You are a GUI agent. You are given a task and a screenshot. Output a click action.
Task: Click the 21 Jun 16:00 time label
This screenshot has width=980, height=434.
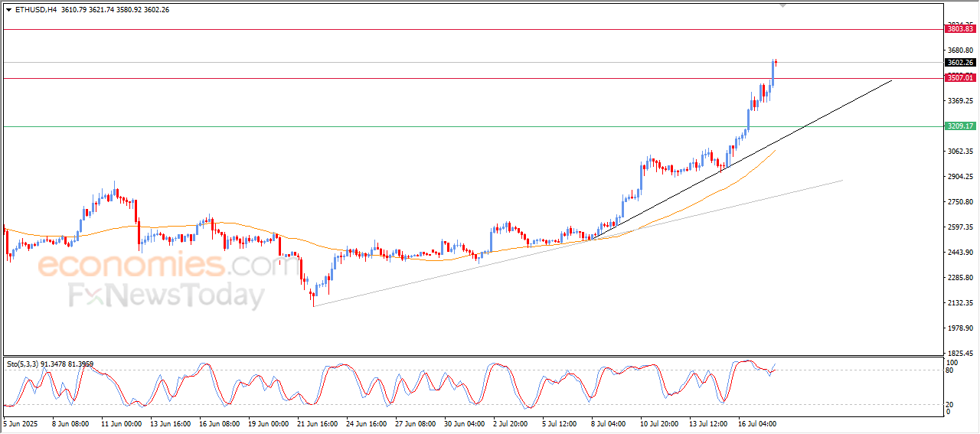(316, 423)
